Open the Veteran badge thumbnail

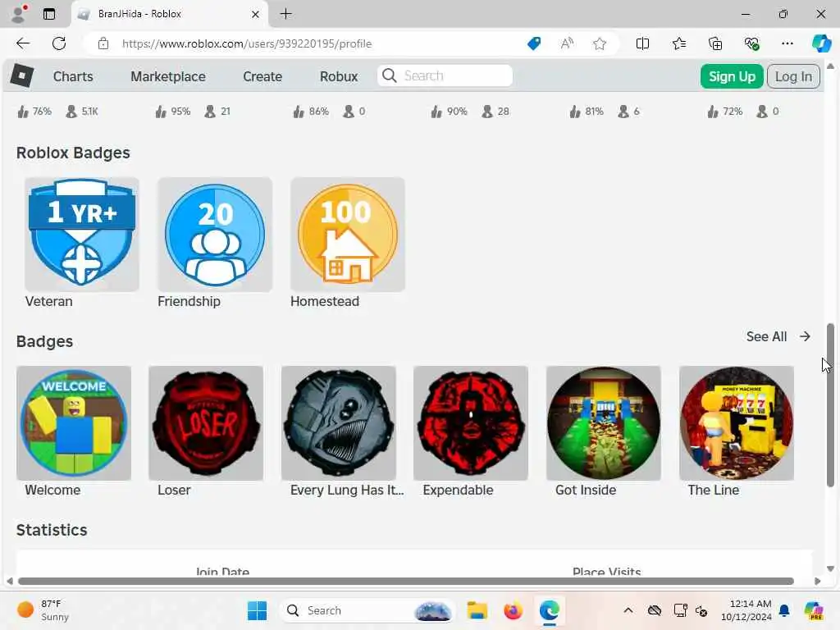click(x=81, y=234)
